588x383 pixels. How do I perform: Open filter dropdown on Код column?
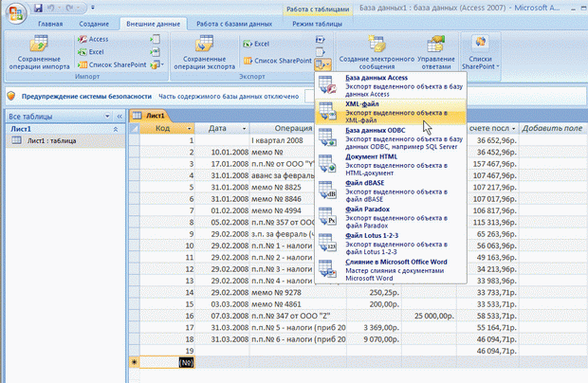point(189,128)
